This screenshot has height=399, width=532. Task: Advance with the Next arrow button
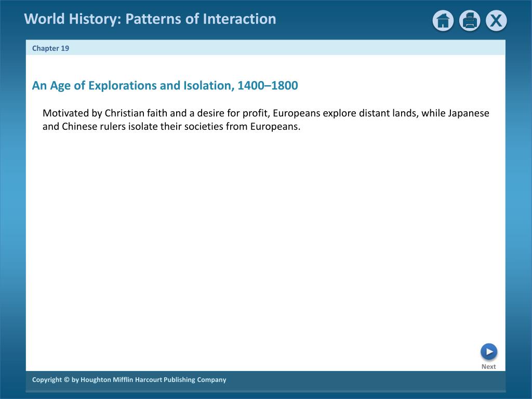click(x=488, y=352)
